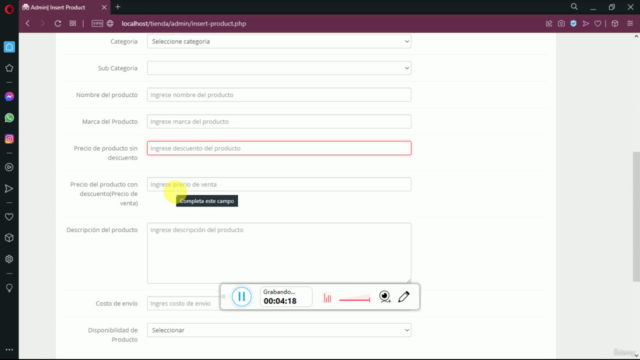Image resolution: width=640 pixels, height=360 pixels.
Task: Click the address bar URL
Action: [x=184, y=24]
